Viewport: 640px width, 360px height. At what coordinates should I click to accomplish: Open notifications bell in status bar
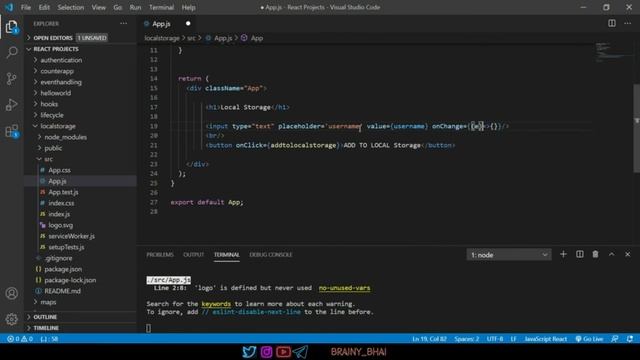[x=630, y=339]
